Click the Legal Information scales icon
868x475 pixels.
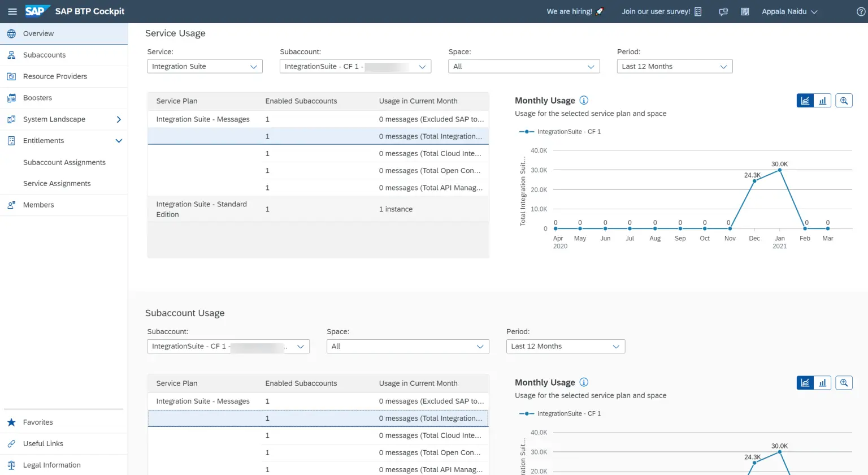click(x=11, y=465)
